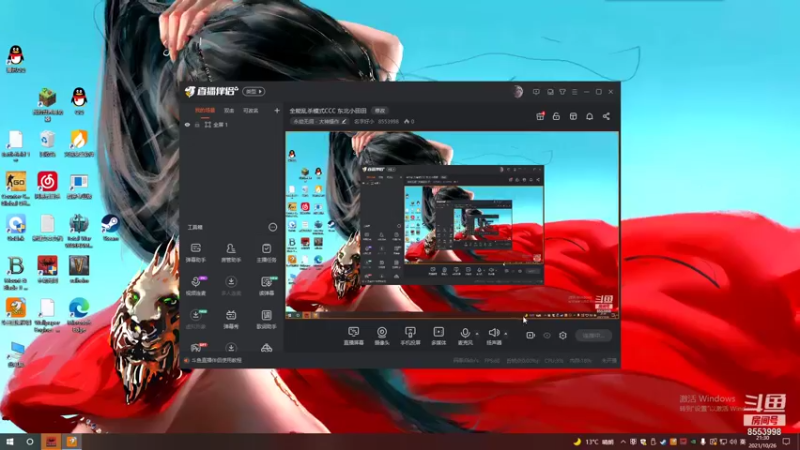Open Microsoft Edge desktop shortcut
This screenshot has height=450, width=800.
(x=79, y=314)
